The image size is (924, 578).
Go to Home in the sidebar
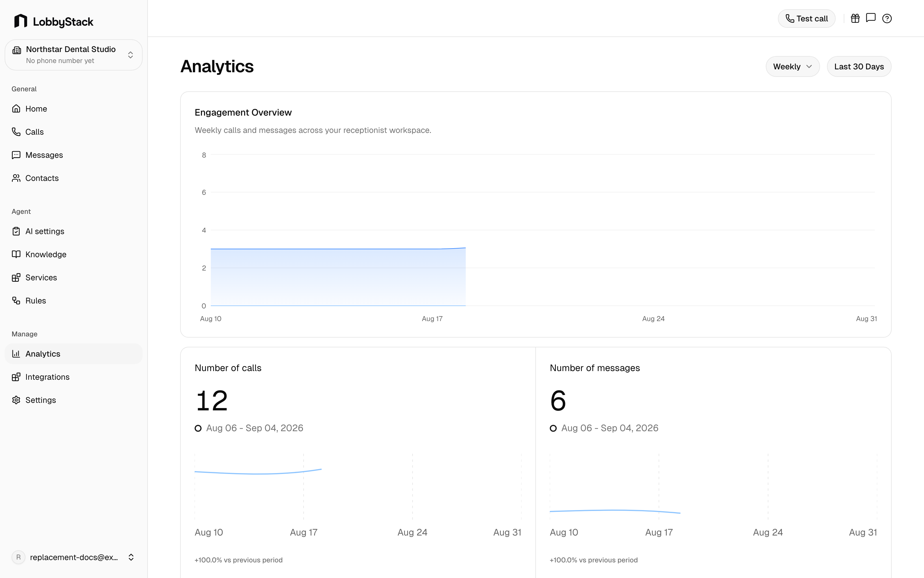(74, 109)
